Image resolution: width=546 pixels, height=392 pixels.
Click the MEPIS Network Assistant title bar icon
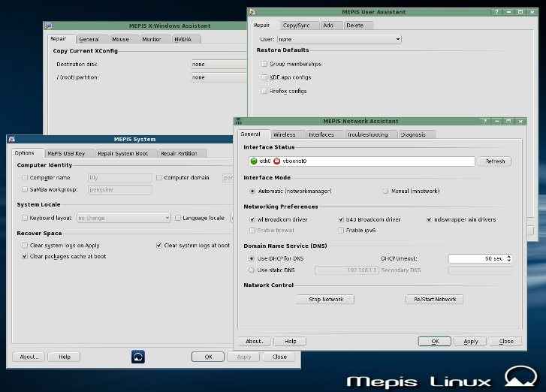tap(238, 121)
